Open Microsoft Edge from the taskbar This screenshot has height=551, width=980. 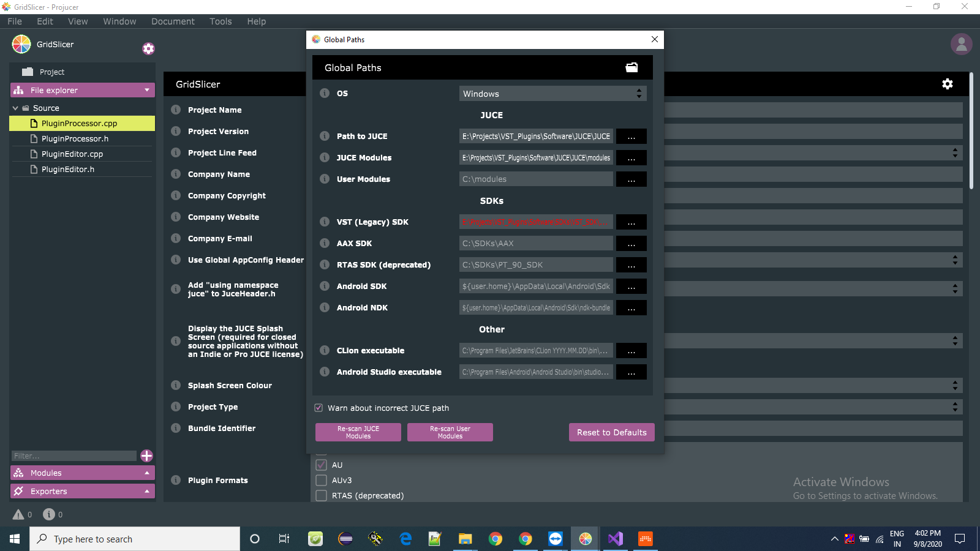pyautogui.click(x=405, y=539)
